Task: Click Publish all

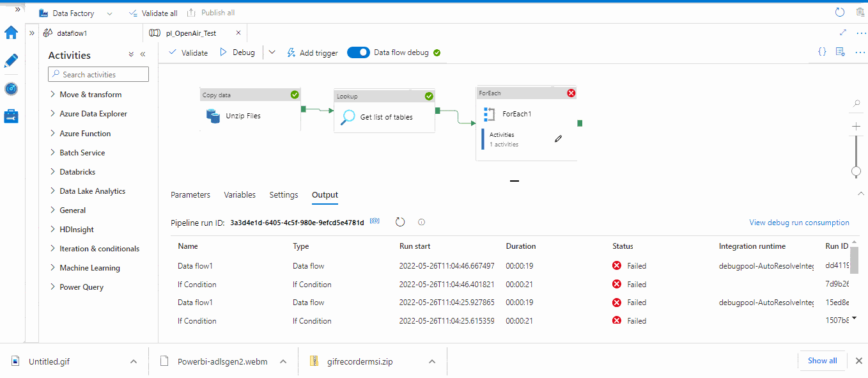Action: coord(211,13)
